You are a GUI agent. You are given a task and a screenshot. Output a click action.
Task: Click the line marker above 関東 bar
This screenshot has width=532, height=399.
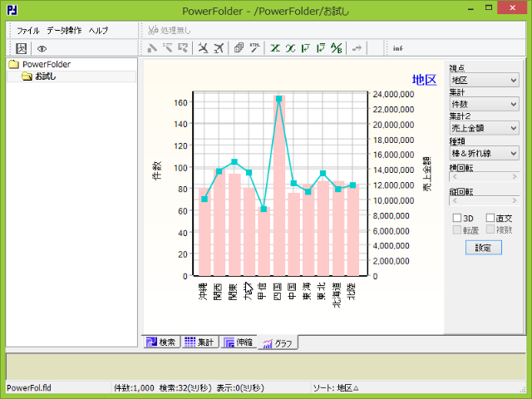(234, 162)
